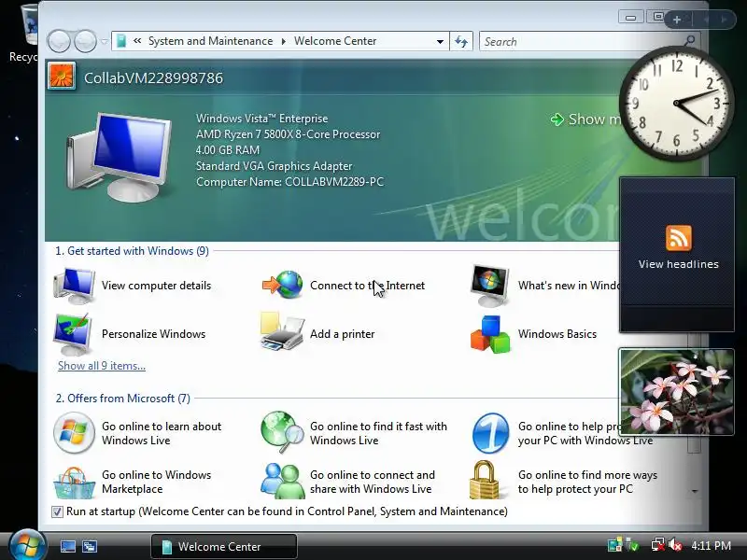Click the 4.00 GB RAM text

pos(228,150)
